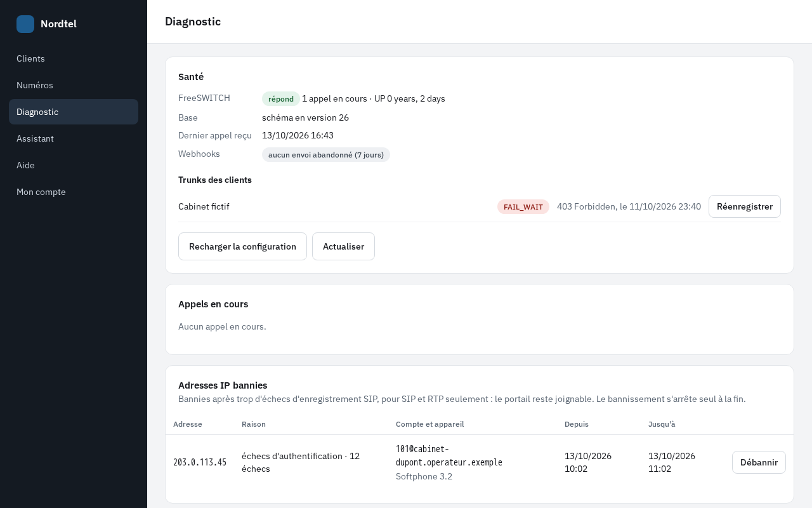
Task: Click the 'Jusqu'à' column header
Action: point(662,424)
